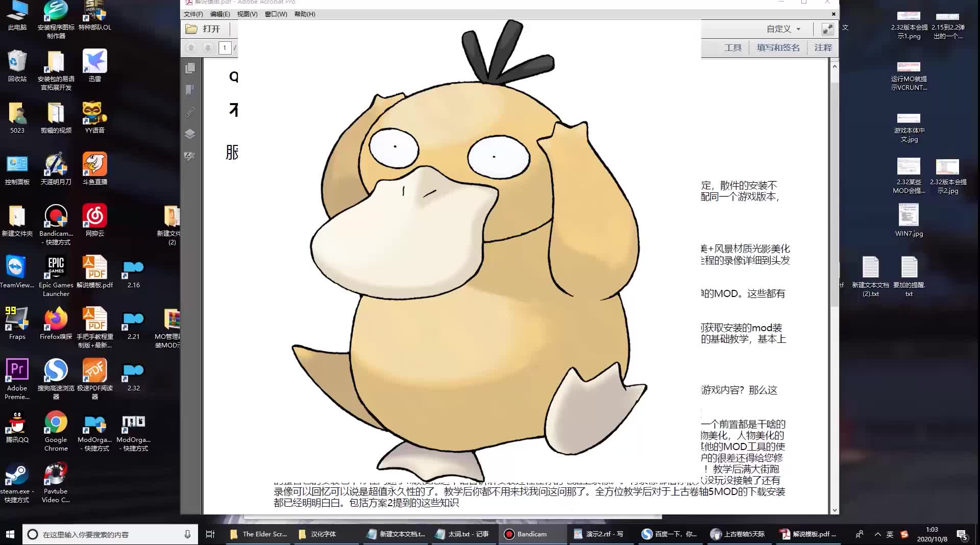Image resolution: width=980 pixels, height=545 pixels.
Task: Select the WIN7.jpg desktop file
Action: [909, 220]
